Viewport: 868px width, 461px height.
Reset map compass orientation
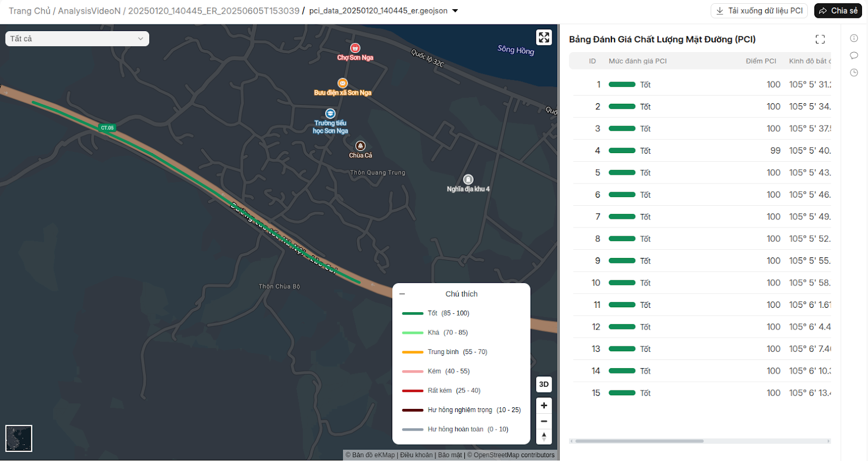[544, 437]
